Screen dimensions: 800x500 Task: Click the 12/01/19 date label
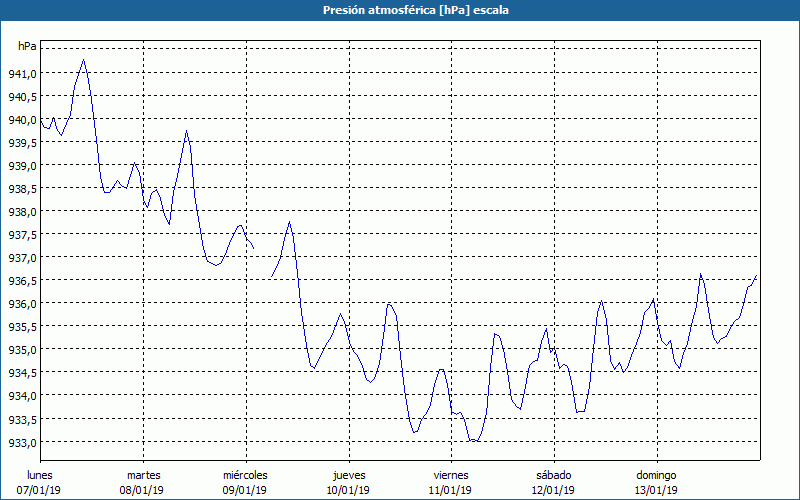553,490
